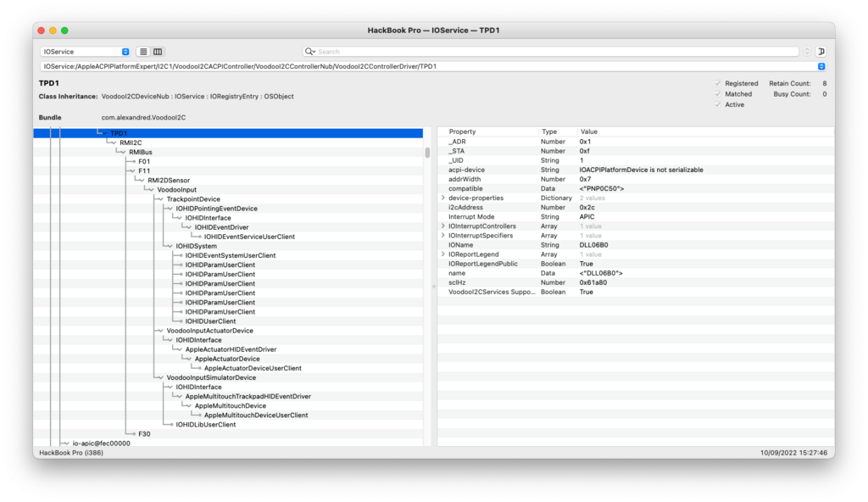Click the toolbar icon right of search
This screenshot has width=868, height=502.
click(x=821, y=52)
